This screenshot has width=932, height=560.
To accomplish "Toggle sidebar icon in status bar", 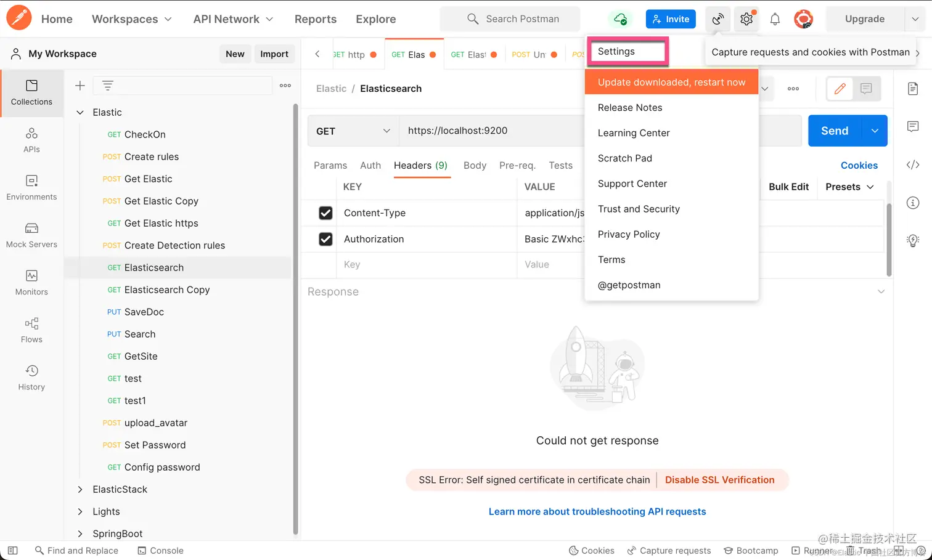I will [x=12, y=550].
